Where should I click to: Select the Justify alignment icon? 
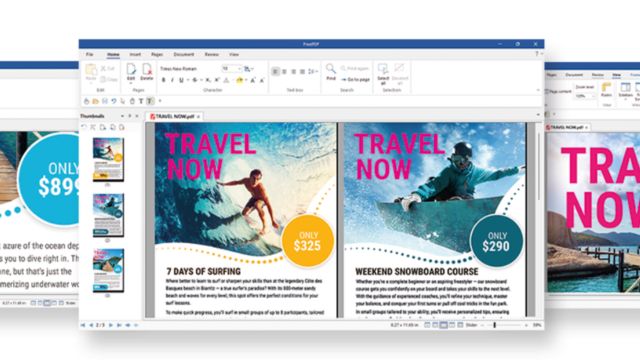pyautogui.click(x=302, y=71)
